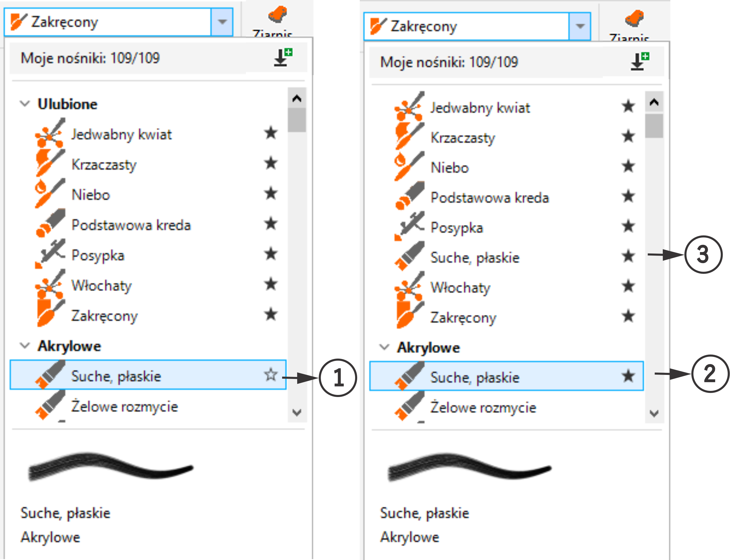Click the scroll-up arrow of the right list
Viewport: 730px width, 560px height.
654,102
